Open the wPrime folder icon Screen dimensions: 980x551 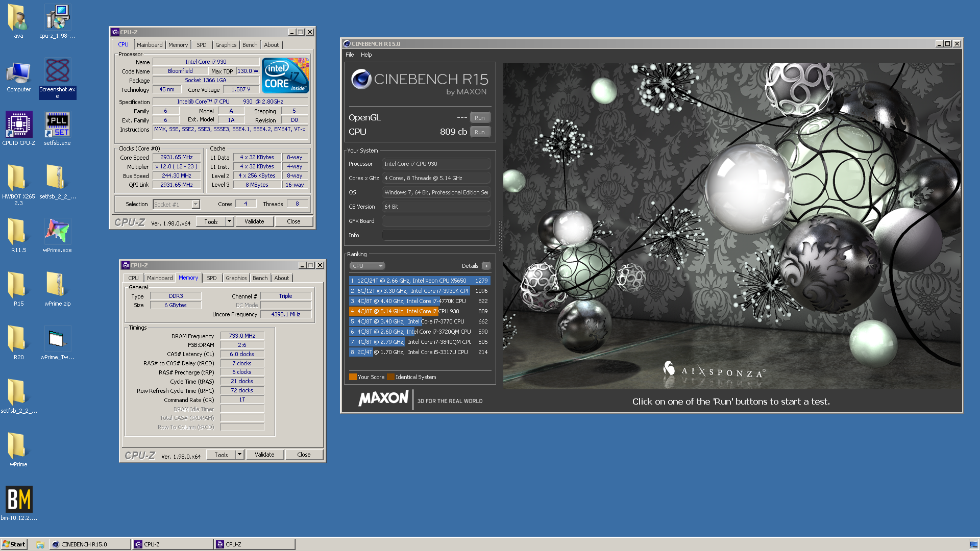(18, 449)
